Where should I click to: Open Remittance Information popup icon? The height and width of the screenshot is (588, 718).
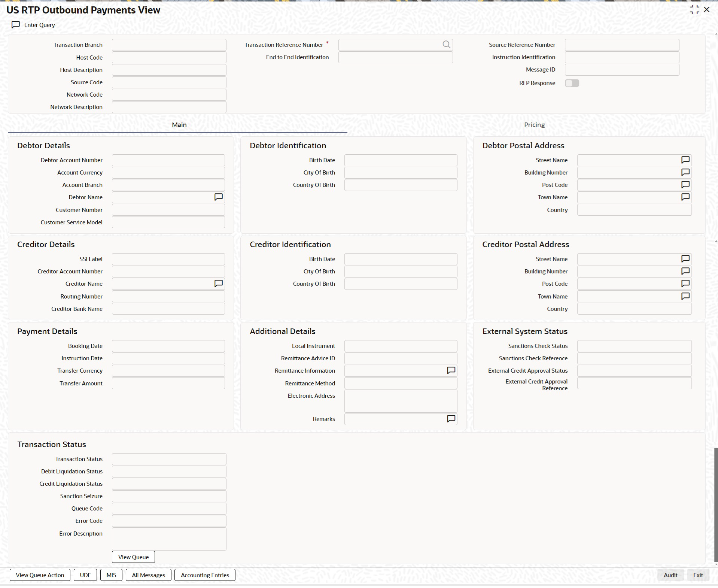pyautogui.click(x=451, y=370)
